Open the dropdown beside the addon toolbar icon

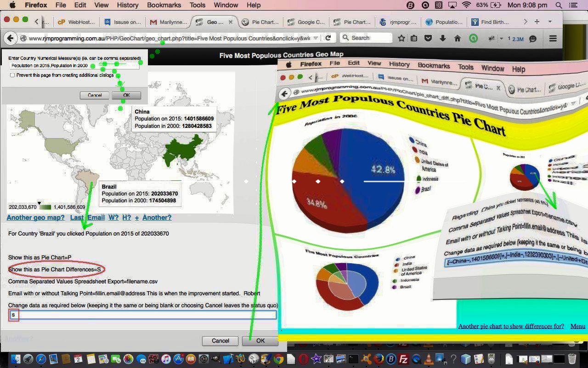pos(501,39)
